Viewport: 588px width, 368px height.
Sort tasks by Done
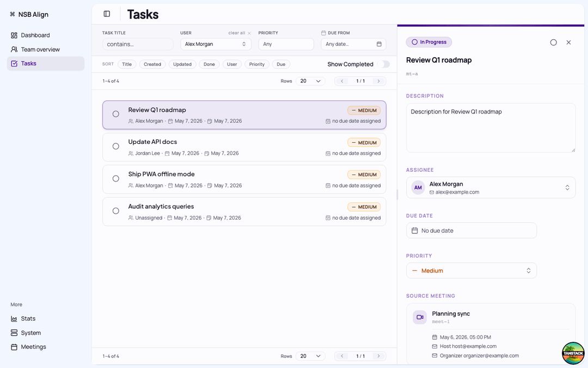coord(209,64)
